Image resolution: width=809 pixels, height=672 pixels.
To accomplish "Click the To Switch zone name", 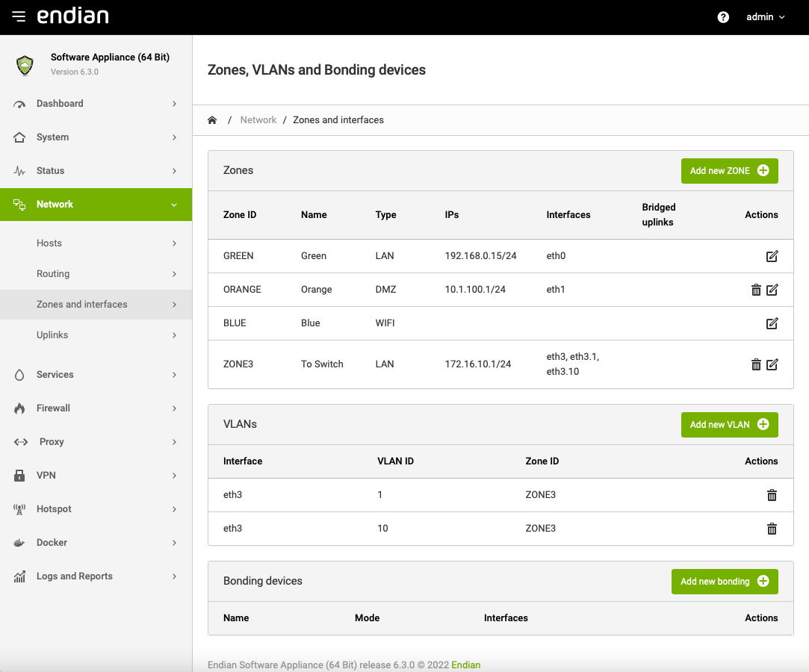I will pos(322,364).
